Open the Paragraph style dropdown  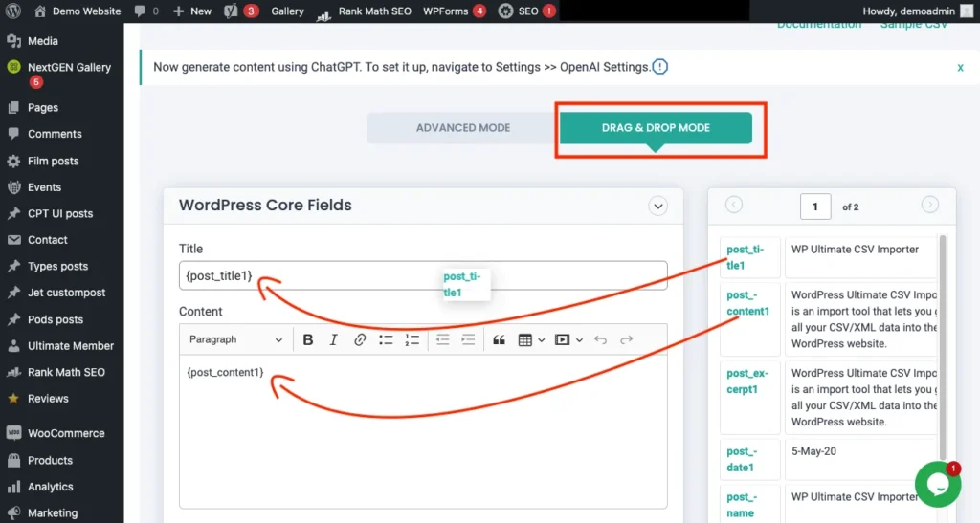pyautogui.click(x=235, y=339)
